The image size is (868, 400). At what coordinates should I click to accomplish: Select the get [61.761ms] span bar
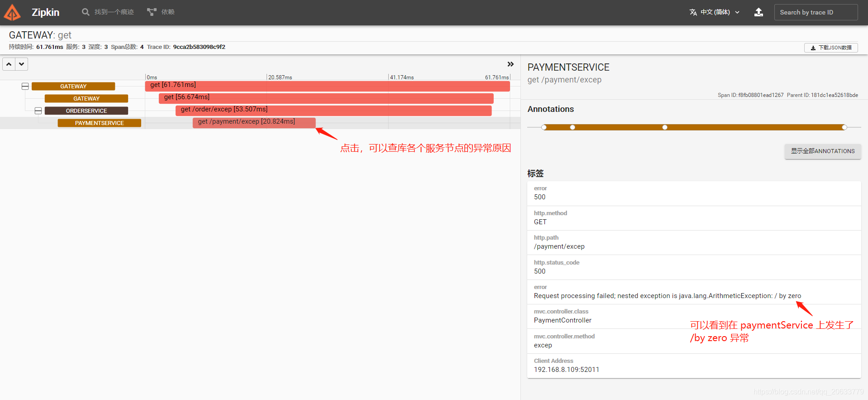coord(328,86)
